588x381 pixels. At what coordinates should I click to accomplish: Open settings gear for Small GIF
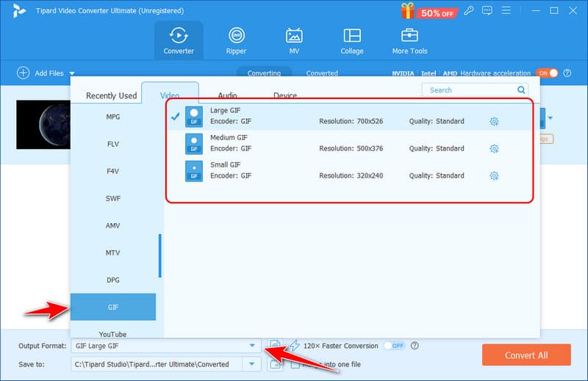click(494, 175)
